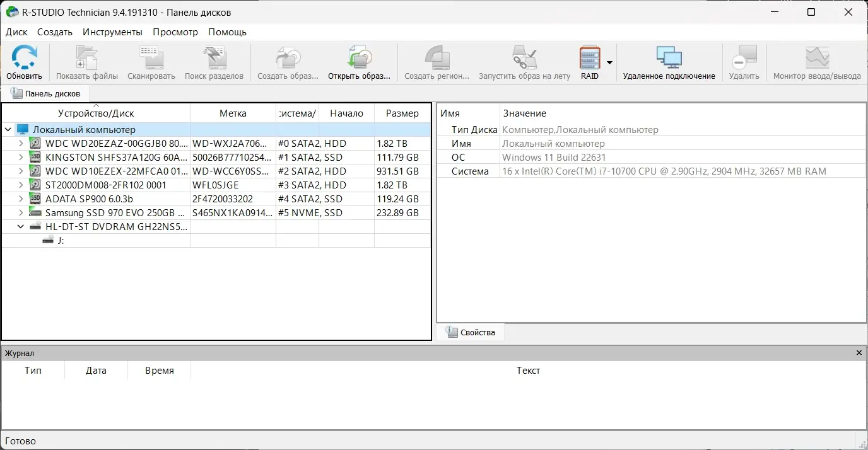This screenshot has width=868, height=450.
Task: Click the Открыть образ toolbar icon
Action: [x=359, y=61]
